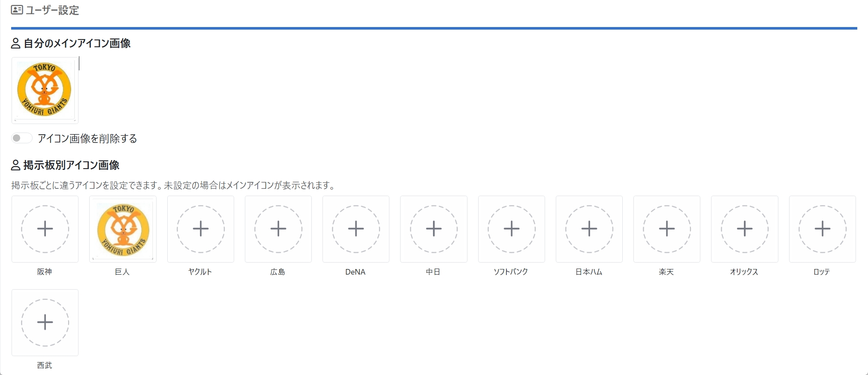Add icon for the 日本ハム board

[589, 229]
